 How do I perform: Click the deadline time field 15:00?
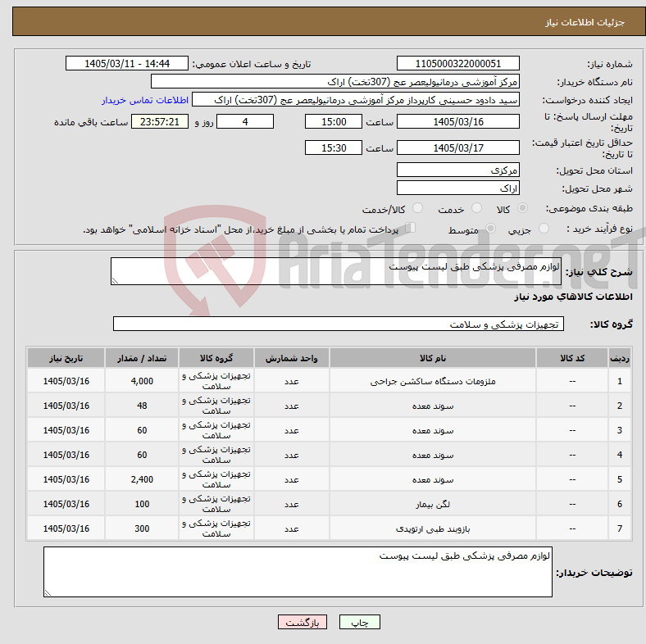[x=334, y=121]
